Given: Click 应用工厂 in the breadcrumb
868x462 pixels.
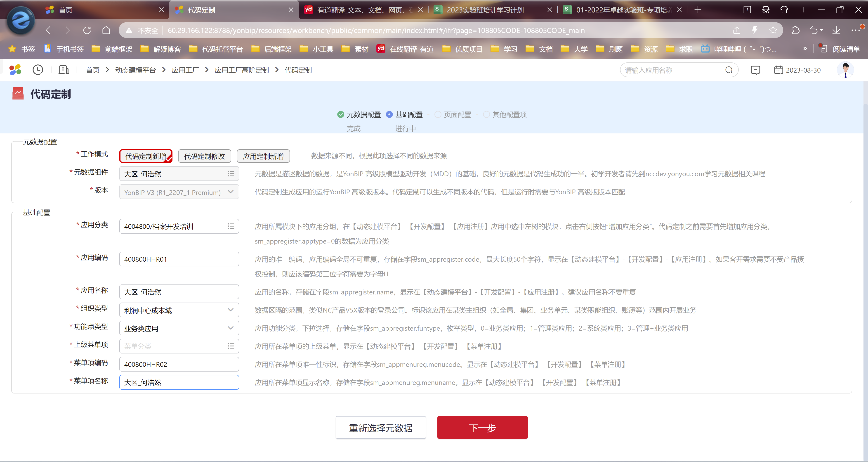Looking at the screenshot, I should [185, 70].
